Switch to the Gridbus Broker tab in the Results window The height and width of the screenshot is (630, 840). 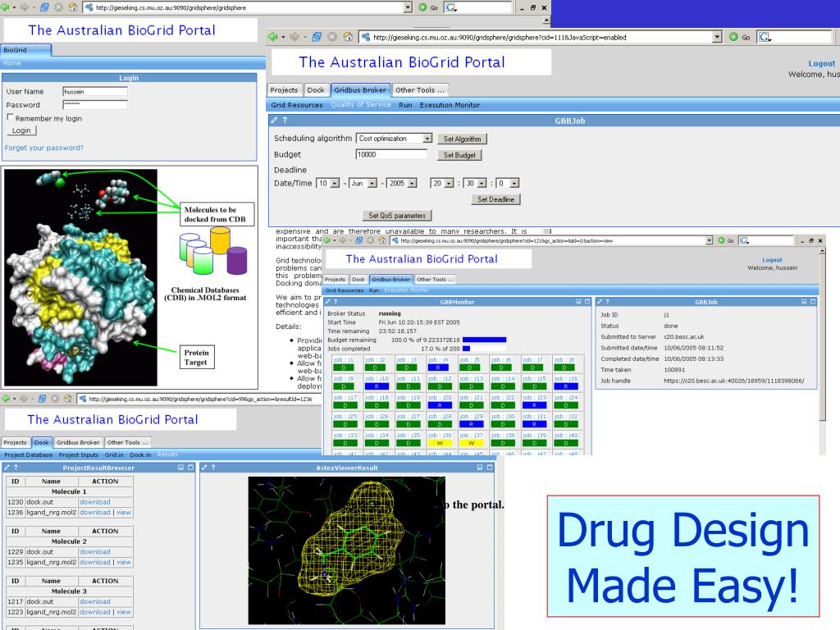pos(78,442)
